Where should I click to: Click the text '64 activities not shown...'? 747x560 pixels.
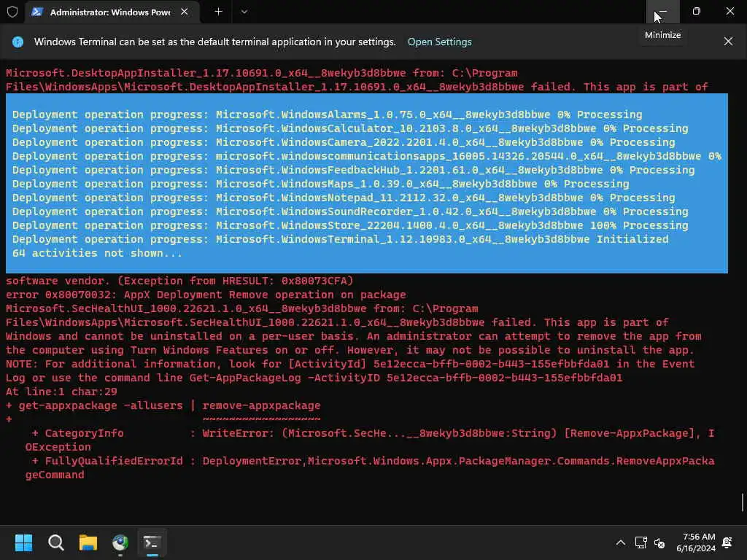click(97, 253)
